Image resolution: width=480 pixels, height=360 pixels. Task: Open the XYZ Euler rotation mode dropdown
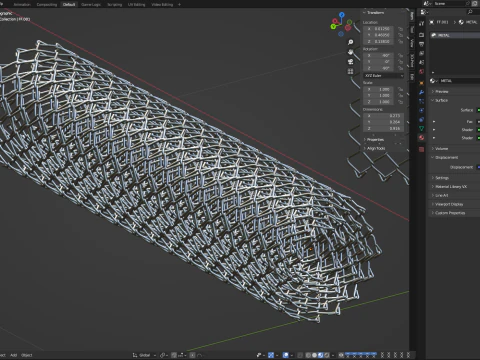tap(384, 76)
